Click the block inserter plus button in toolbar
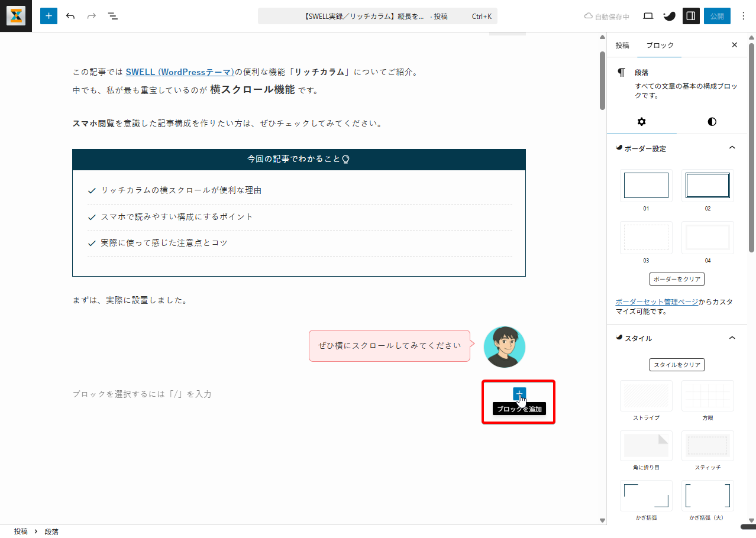The height and width of the screenshot is (538, 756). [49, 16]
